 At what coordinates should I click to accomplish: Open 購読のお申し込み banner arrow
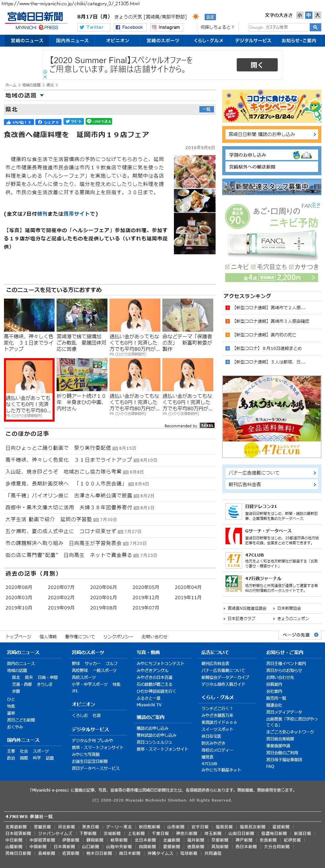click(314, 135)
